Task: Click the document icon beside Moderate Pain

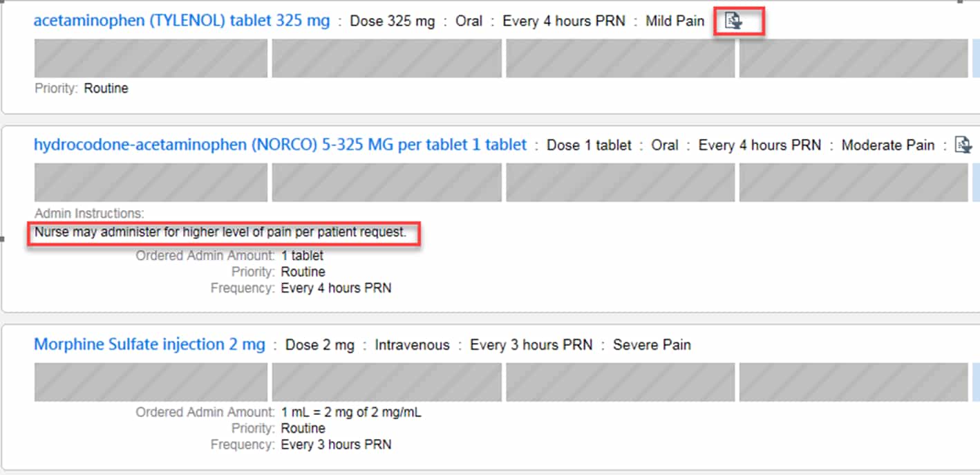Action: click(963, 145)
